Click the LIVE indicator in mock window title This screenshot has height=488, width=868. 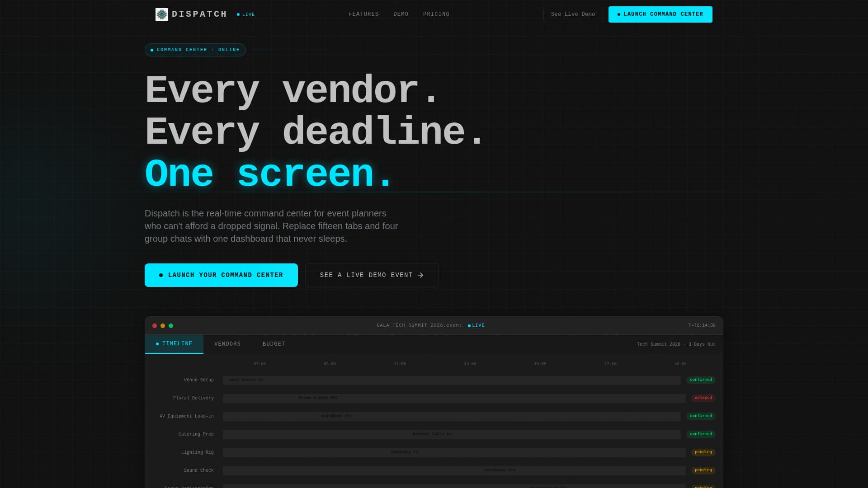click(x=476, y=325)
